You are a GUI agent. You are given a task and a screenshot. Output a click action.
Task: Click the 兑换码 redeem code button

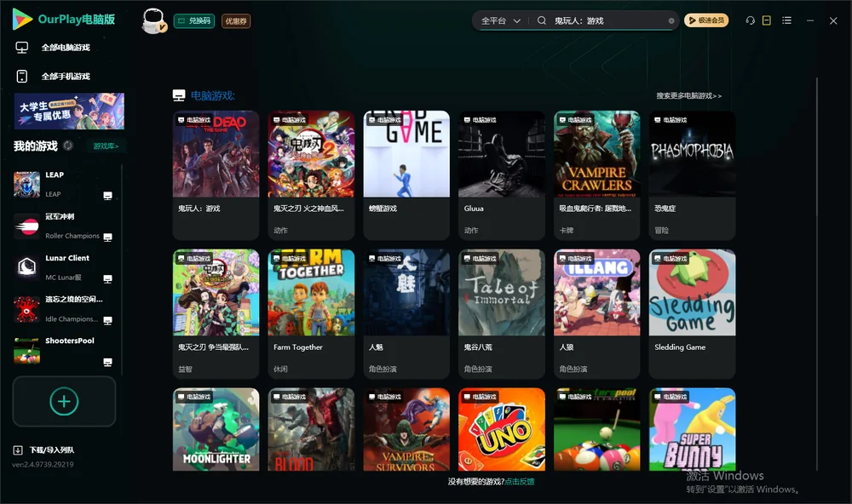click(194, 21)
